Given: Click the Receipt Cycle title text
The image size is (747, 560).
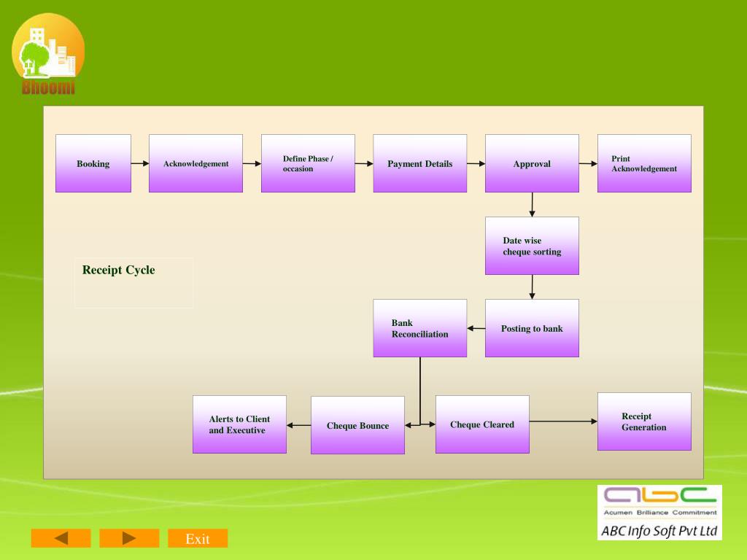Looking at the screenshot, I should click(119, 270).
